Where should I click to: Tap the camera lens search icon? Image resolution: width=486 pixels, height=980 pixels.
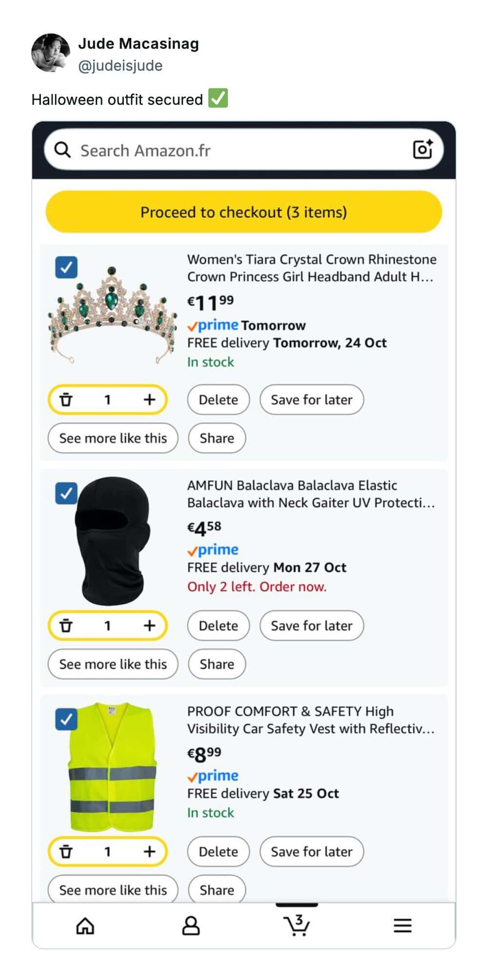[x=422, y=150]
